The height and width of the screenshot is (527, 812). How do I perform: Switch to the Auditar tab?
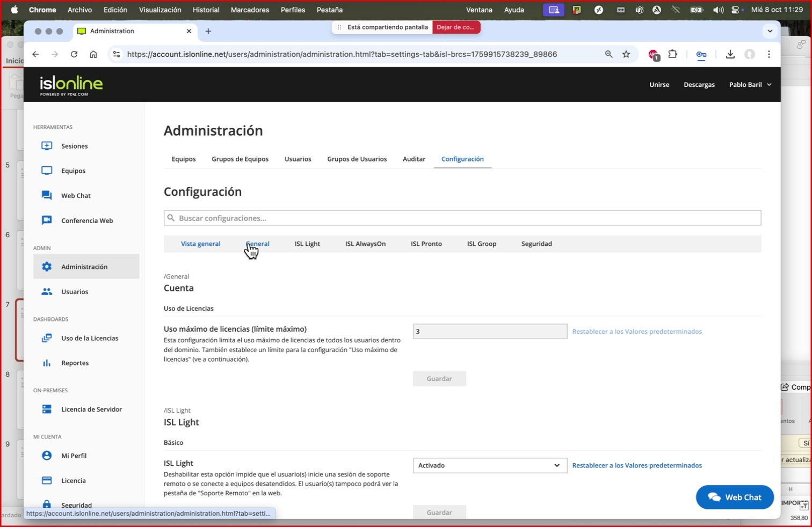[414, 159]
